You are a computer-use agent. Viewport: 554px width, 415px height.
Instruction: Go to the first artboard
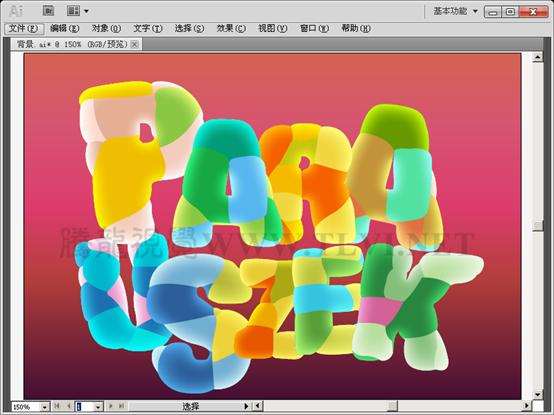point(57,406)
